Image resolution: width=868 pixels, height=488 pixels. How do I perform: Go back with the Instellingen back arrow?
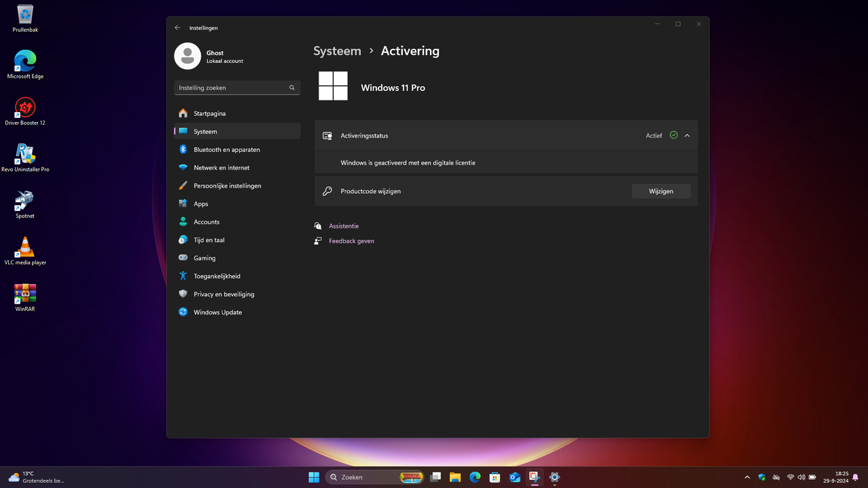click(178, 28)
